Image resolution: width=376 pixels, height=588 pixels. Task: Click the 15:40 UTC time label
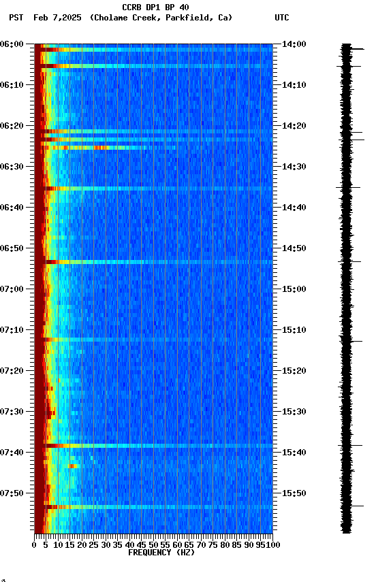pyautogui.click(x=294, y=453)
